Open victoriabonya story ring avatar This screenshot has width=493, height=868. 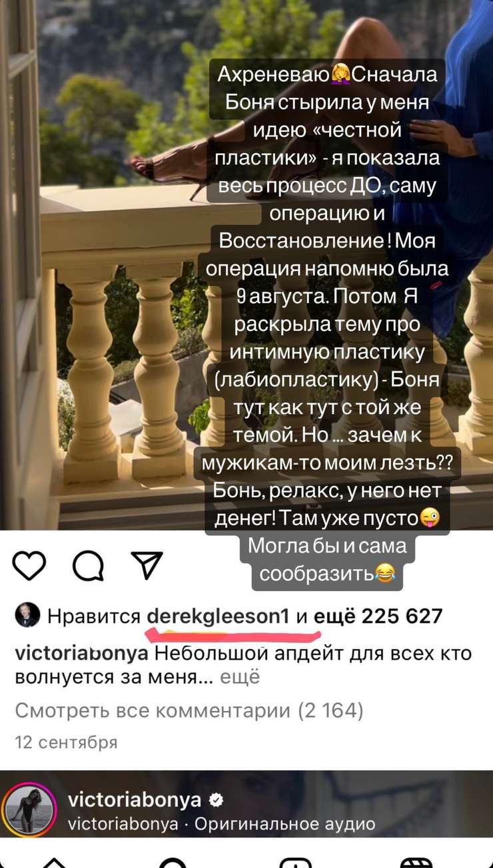click(27, 811)
